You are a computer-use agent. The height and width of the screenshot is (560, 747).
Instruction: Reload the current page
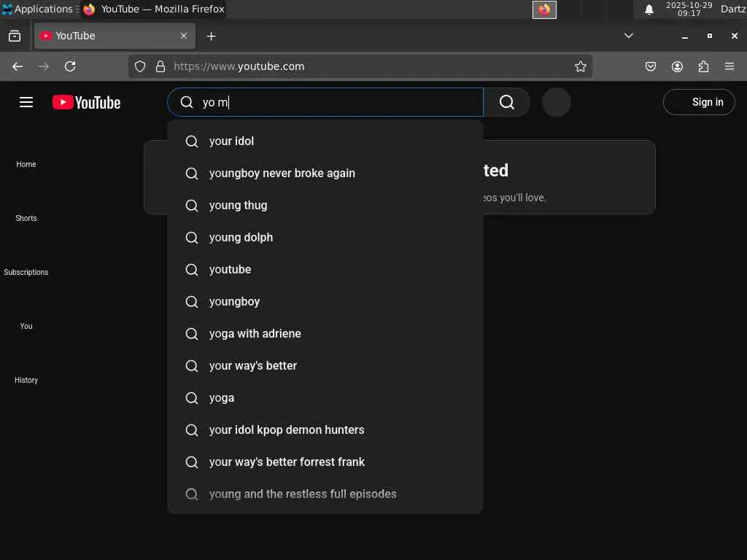(x=70, y=66)
